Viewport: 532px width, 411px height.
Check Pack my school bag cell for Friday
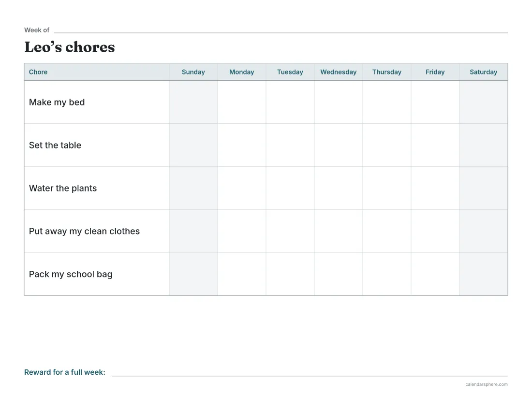[435, 274]
